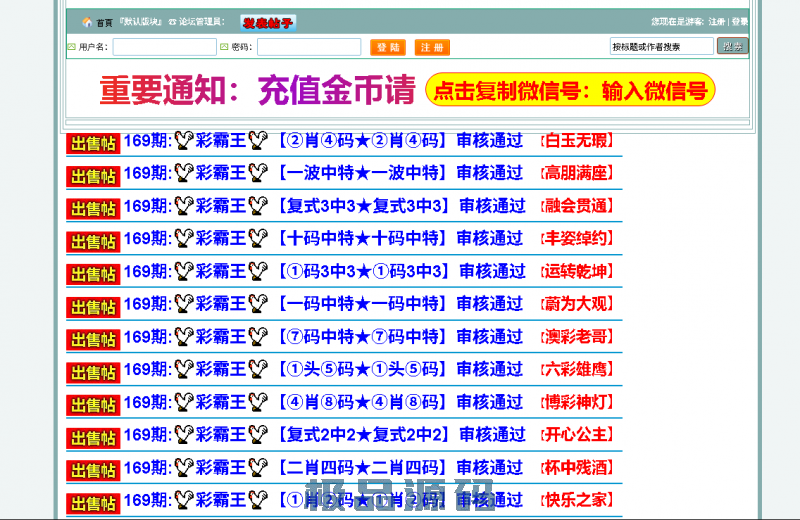Click 出售帖 badge on 一码中特 row
Image resolution: width=800 pixels, height=520 pixels.
[93, 307]
